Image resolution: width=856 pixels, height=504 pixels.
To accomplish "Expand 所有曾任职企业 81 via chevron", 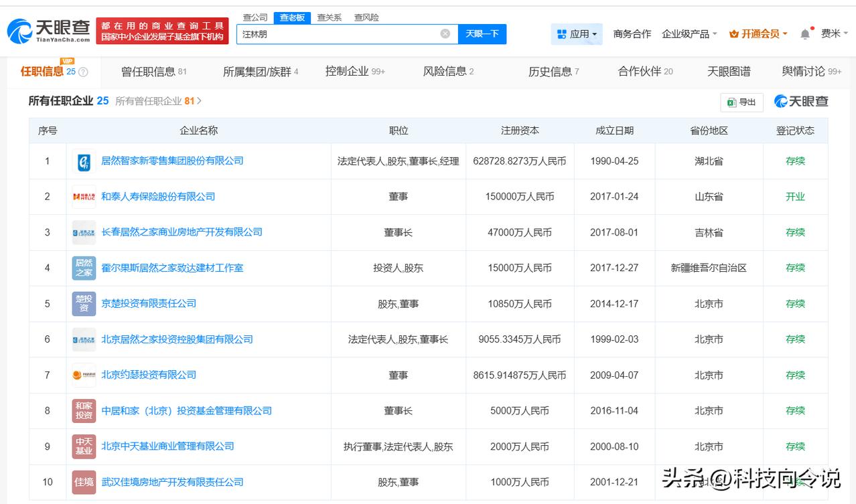I will pos(199,101).
